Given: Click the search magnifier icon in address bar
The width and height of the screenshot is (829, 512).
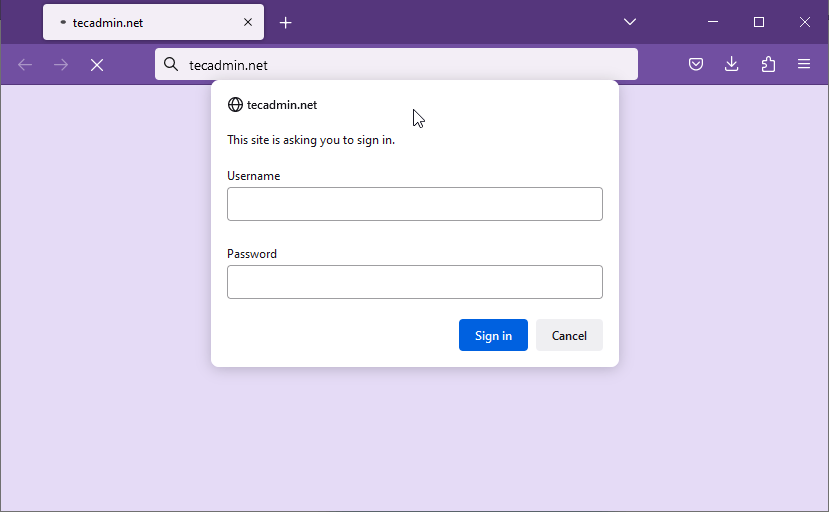Looking at the screenshot, I should [171, 65].
